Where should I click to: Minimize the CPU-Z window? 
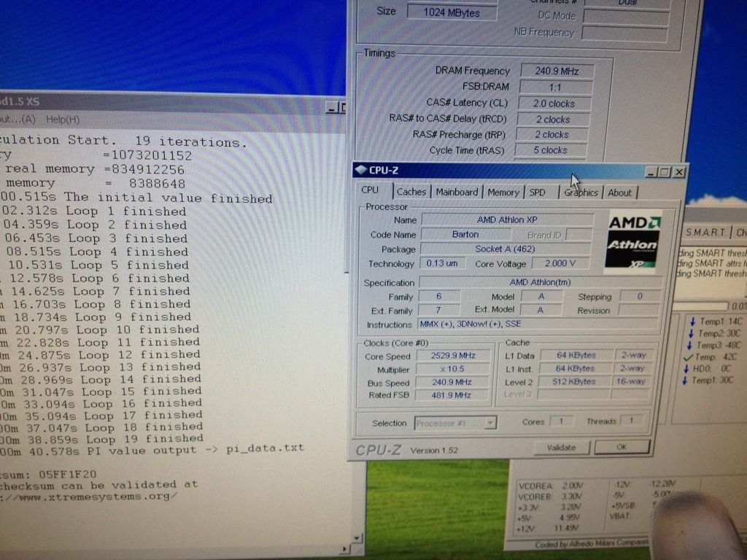(651, 172)
